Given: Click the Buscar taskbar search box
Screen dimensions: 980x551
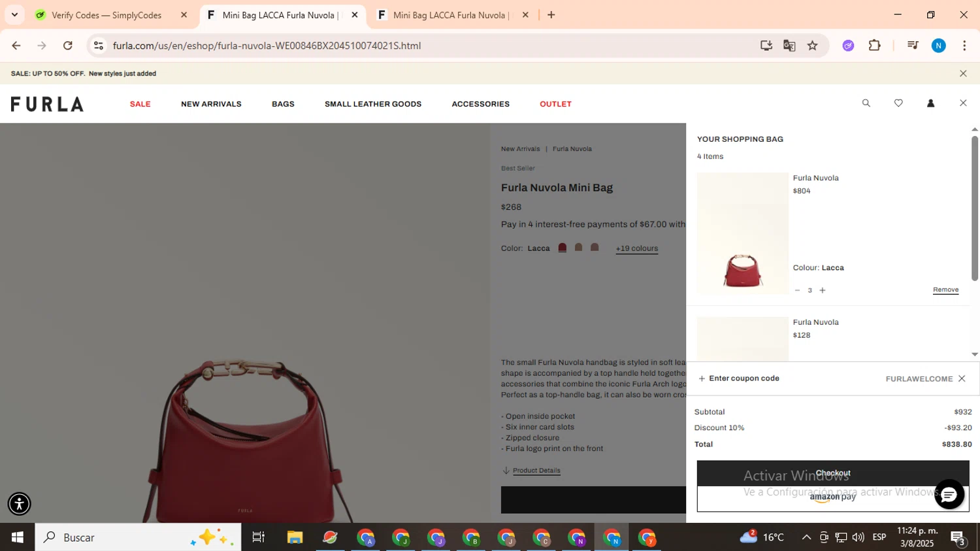Looking at the screenshot, I should [x=138, y=537].
